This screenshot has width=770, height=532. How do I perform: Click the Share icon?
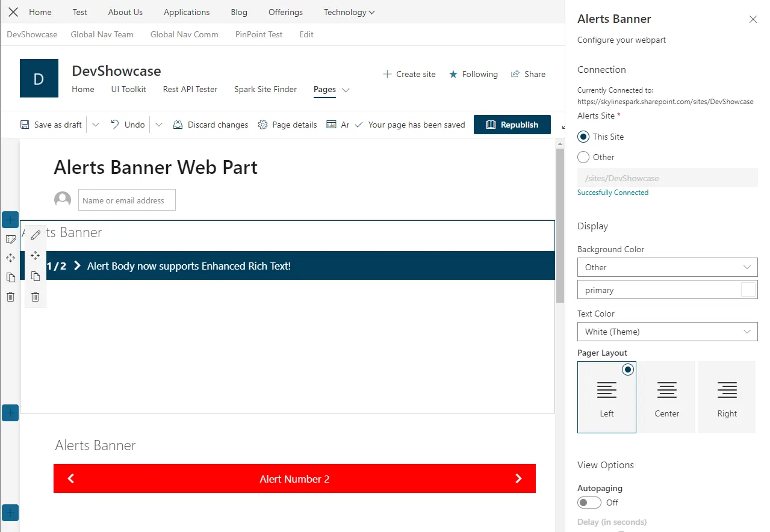pyautogui.click(x=515, y=74)
